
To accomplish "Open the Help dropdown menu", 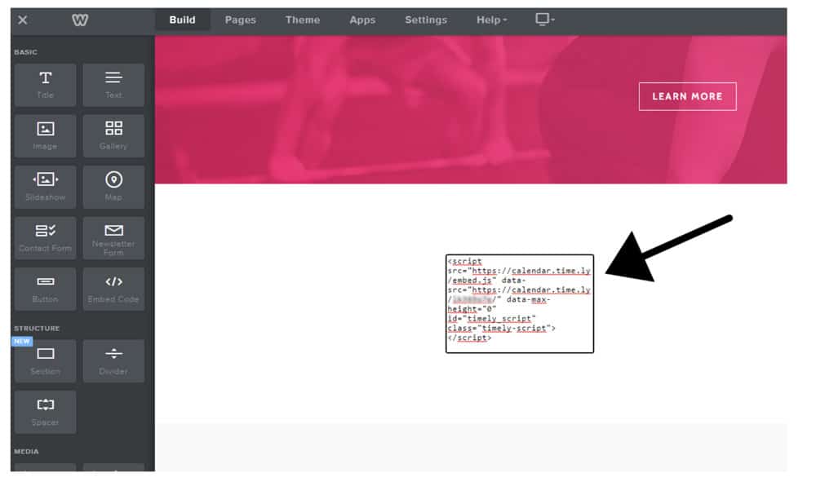I will click(490, 20).
